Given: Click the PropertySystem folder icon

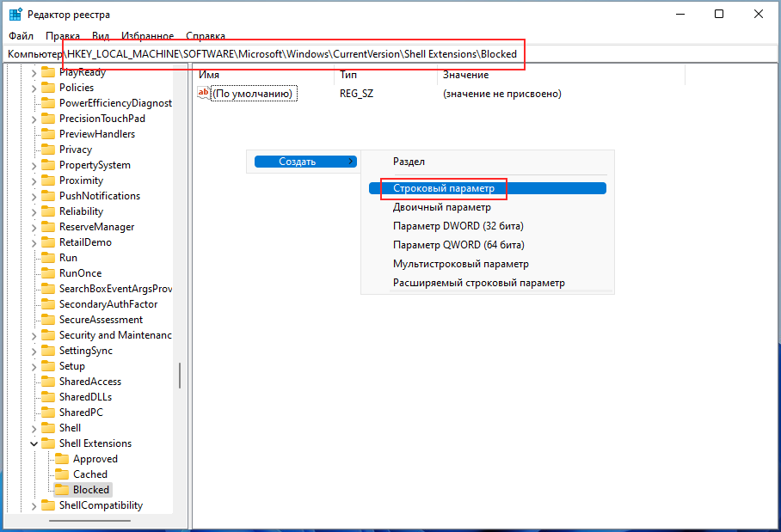Looking at the screenshot, I should 48,165.
